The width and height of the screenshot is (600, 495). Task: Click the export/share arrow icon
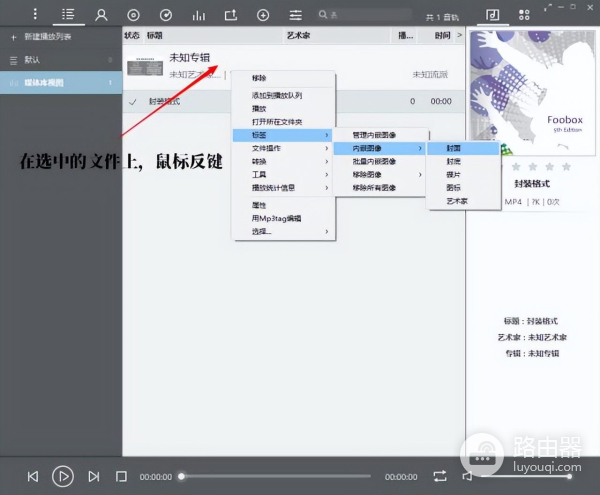point(231,15)
